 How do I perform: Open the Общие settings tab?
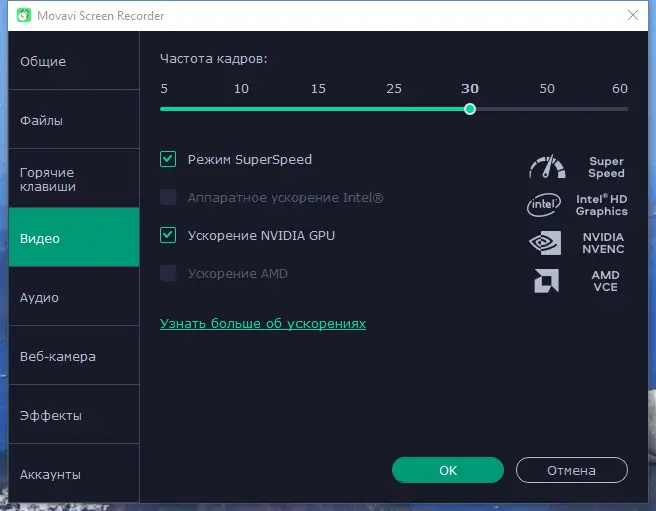(73, 62)
